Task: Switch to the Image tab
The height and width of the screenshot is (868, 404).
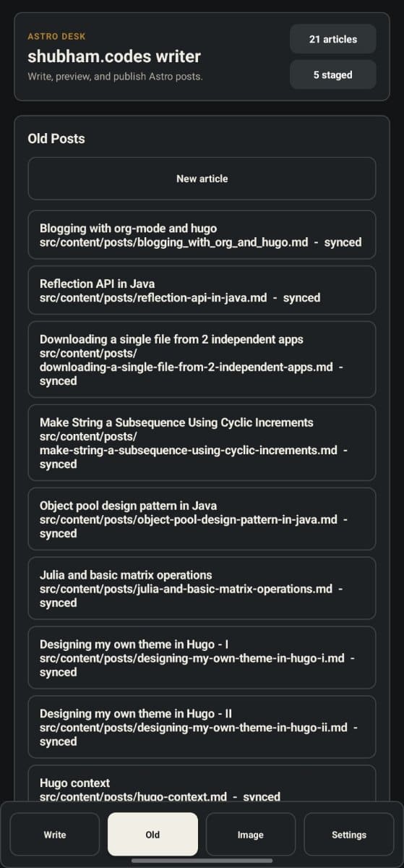Action: point(251,834)
